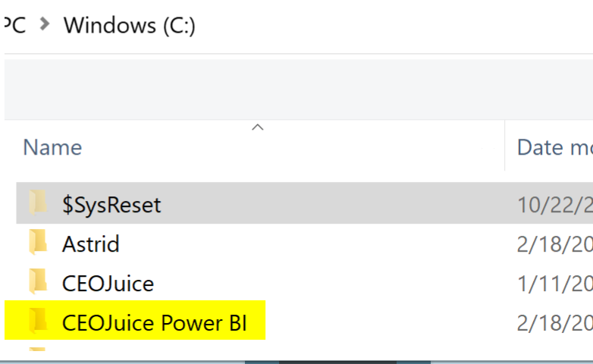Toggle the sort direction arrow above Name
Viewport: 593px width, 364px height.
(x=258, y=127)
